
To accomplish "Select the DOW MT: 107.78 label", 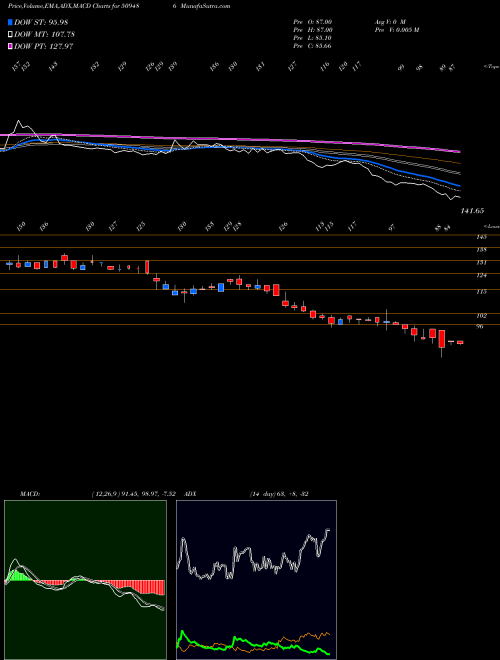I will pyautogui.click(x=45, y=35).
